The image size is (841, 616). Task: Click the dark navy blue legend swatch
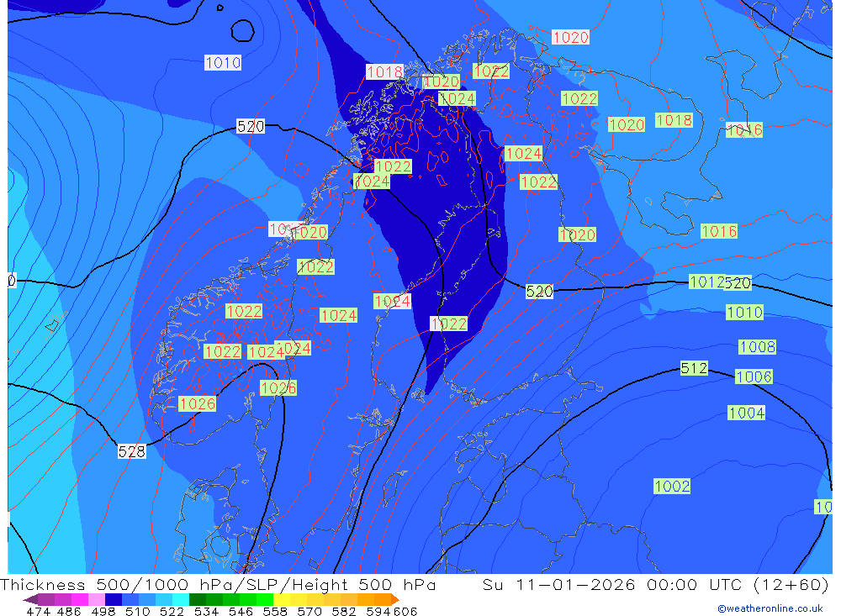(114, 599)
